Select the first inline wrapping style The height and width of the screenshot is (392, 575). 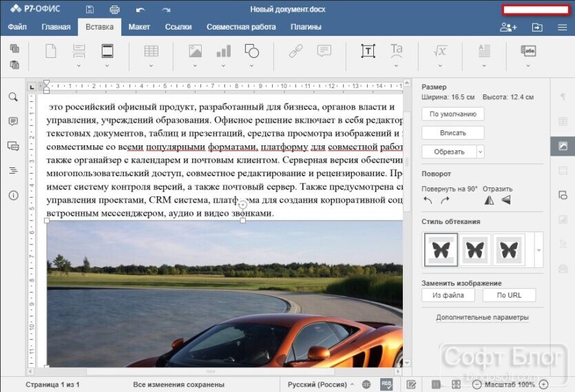(x=441, y=249)
